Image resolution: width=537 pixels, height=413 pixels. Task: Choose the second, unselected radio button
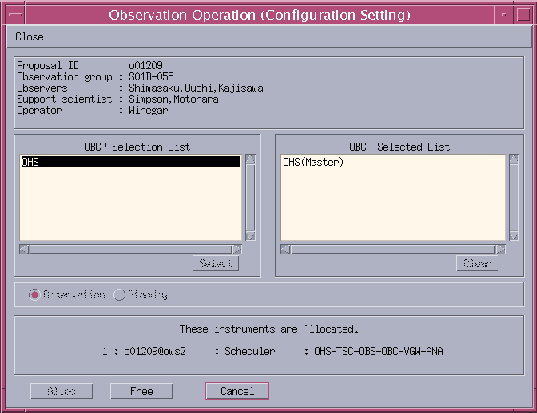[119, 295]
